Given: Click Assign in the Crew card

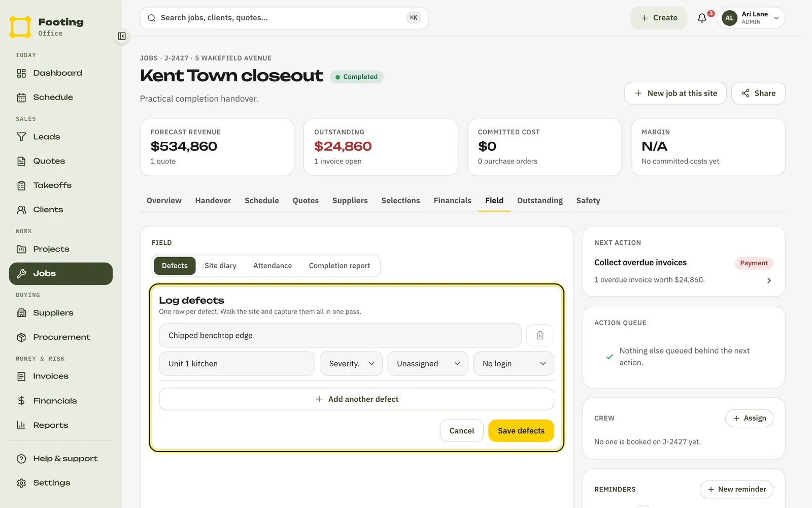Looking at the screenshot, I should [750, 418].
